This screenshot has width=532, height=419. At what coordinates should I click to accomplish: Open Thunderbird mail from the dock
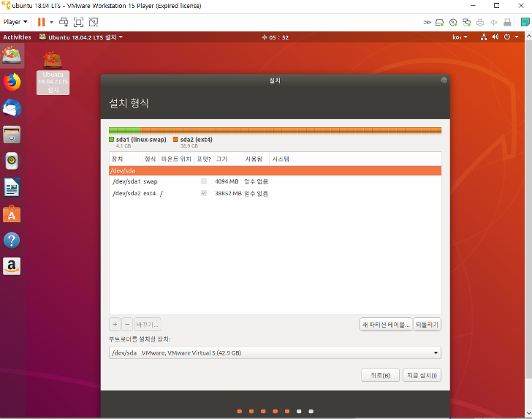coord(12,109)
